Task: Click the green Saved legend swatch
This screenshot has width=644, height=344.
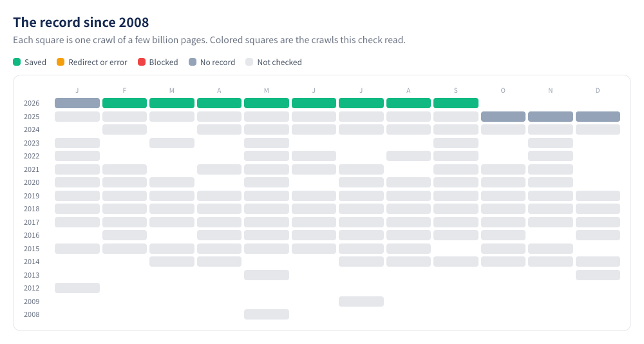Action: click(x=17, y=62)
